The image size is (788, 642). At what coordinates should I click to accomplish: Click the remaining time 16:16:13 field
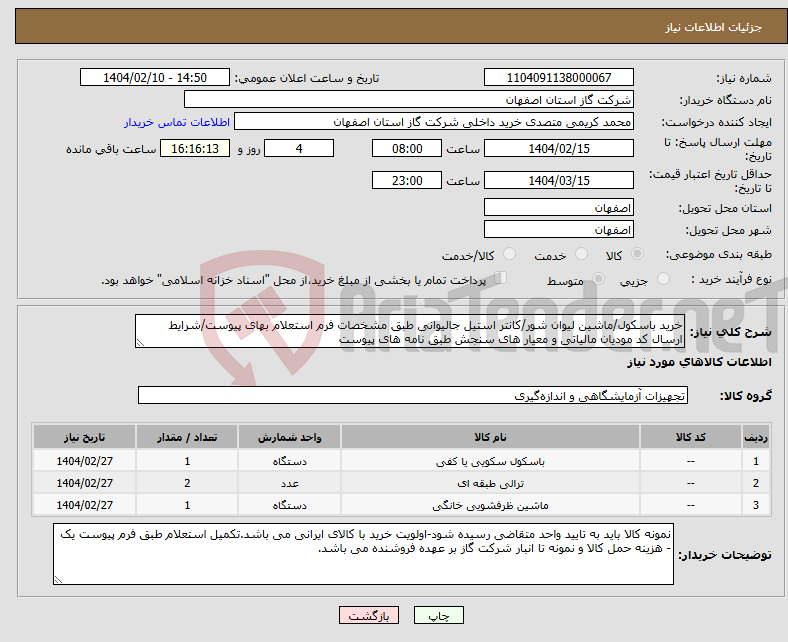click(195, 148)
